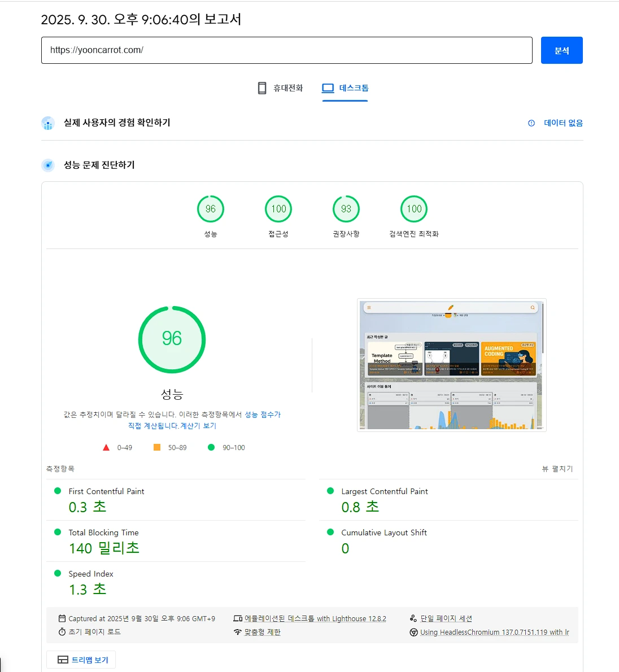Click the large 96 performance circle
Image resolution: width=619 pixels, height=672 pixels.
(x=172, y=339)
